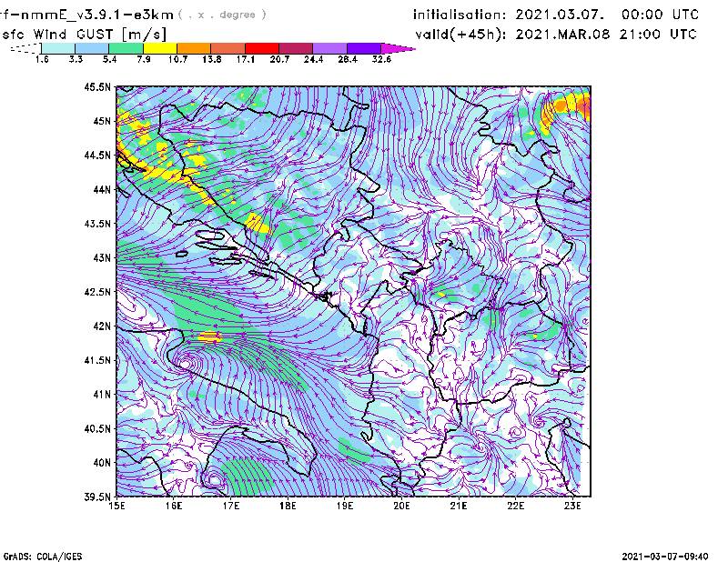Click the green legend swatch
This screenshot has height=562, width=728.
(x=126, y=48)
